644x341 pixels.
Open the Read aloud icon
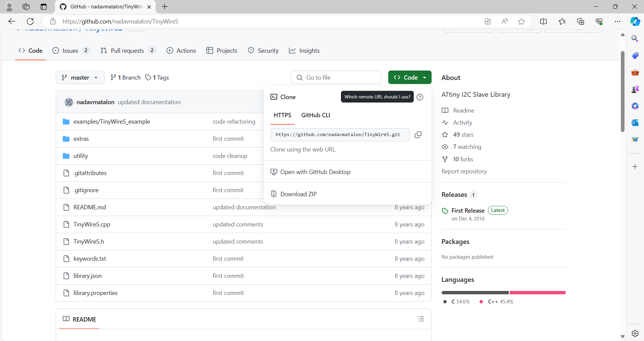[504, 22]
